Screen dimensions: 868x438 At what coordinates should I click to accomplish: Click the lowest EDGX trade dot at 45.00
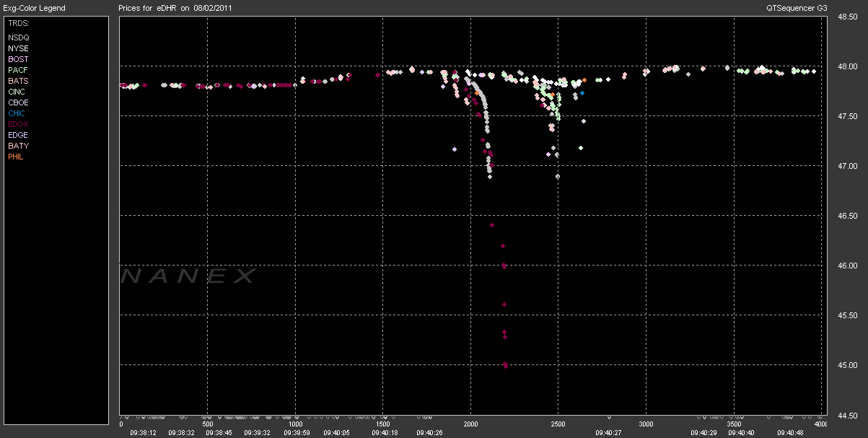pos(505,365)
